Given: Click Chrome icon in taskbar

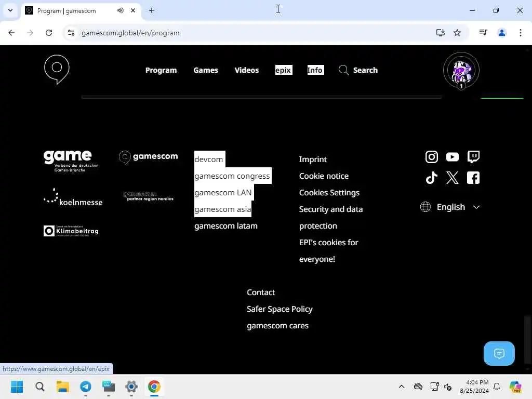Looking at the screenshot, I should coord(154,387).
